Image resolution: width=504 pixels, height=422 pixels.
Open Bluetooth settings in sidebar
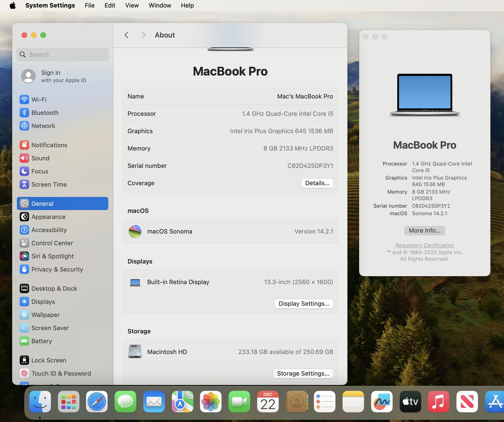coord(63,113)
